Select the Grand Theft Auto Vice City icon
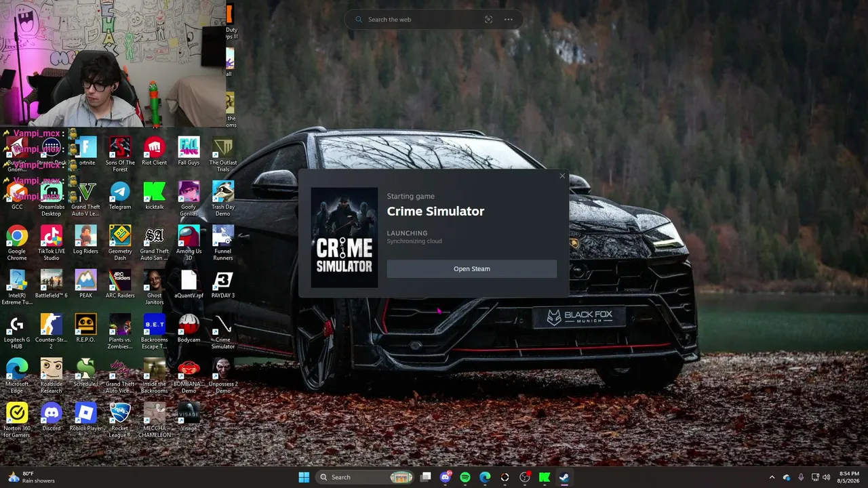This screenshot has height=488, width=868. 120,376
